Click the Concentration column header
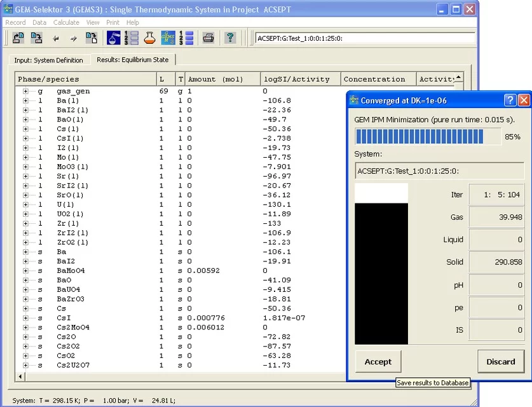The width and height of the screenshot is (532, 407). tap(378, 79)
